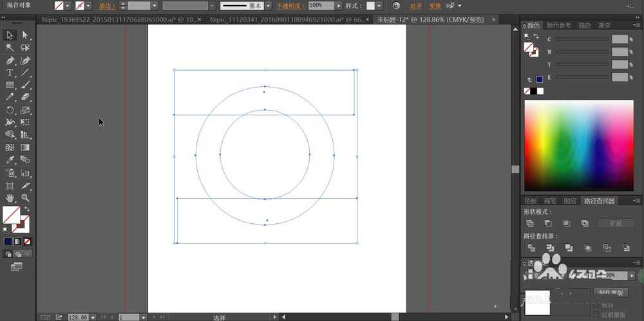Activate the Eraser tool
Viewport: 644px width, 321px height.
point(25,96)
